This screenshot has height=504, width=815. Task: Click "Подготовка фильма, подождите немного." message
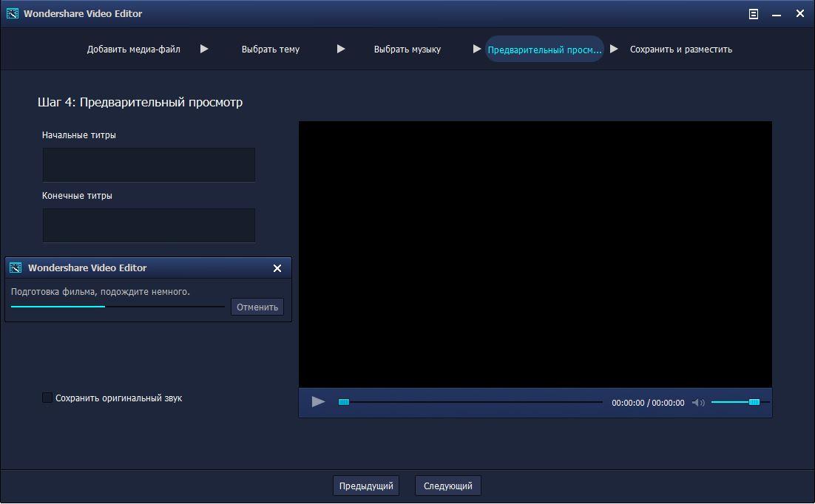101,291
